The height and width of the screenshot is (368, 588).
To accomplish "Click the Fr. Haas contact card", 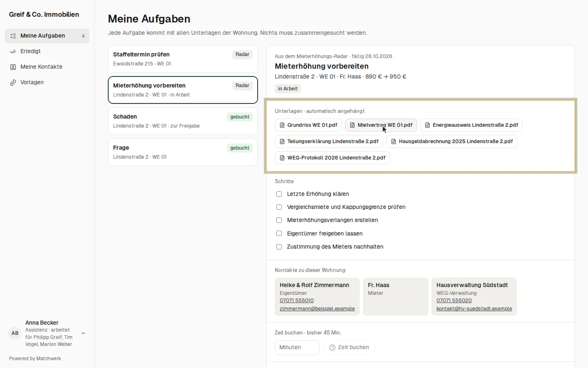I will pyautogui.click(x=396, y=297).
